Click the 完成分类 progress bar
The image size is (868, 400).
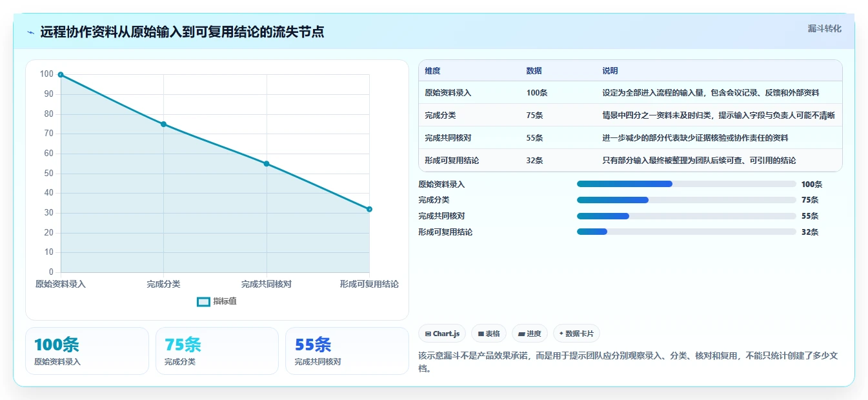[x=687, y=200]
